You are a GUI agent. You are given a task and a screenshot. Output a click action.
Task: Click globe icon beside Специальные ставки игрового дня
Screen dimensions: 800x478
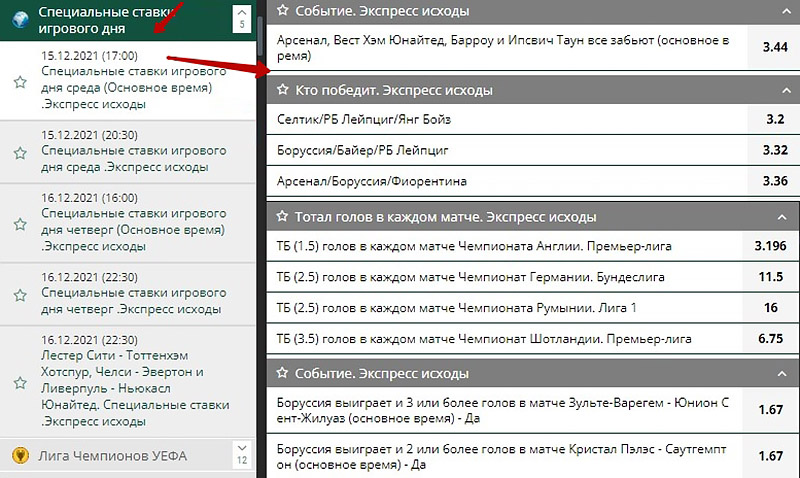tap(20, 20)
